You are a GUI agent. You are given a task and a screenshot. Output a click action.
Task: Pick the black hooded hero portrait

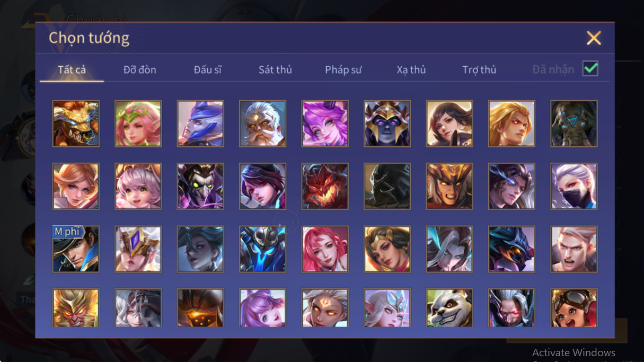387,186
